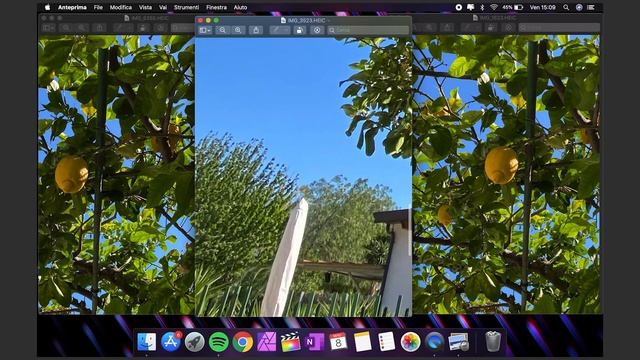Rotate image in the right background window
640x360 pixels.
491,27
